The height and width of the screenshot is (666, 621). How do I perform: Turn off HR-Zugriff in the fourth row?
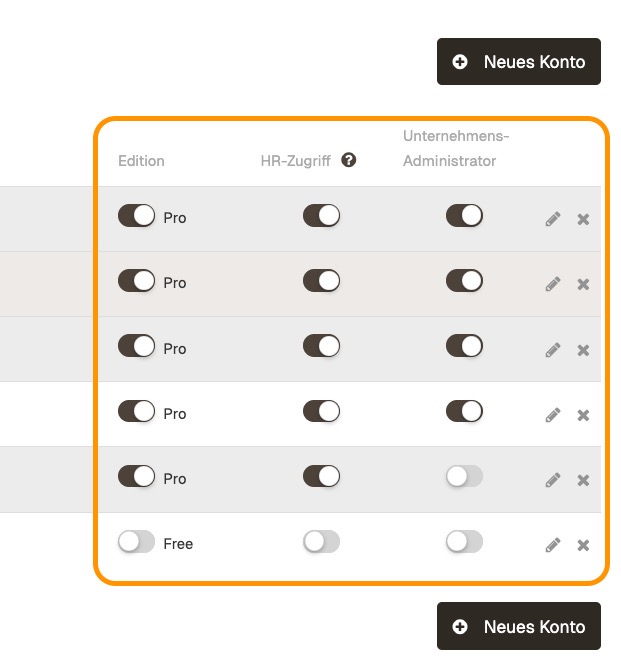click(x=321, y=412)
